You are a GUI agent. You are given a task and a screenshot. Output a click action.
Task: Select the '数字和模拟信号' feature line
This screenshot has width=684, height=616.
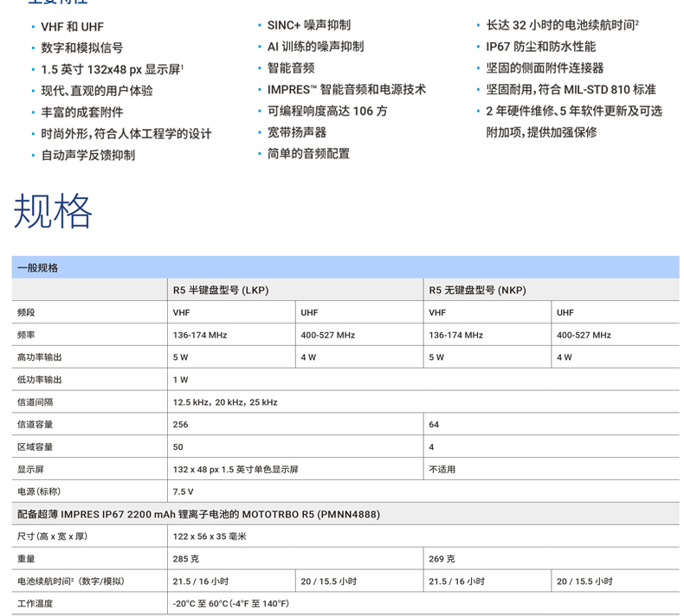point(82,48)
